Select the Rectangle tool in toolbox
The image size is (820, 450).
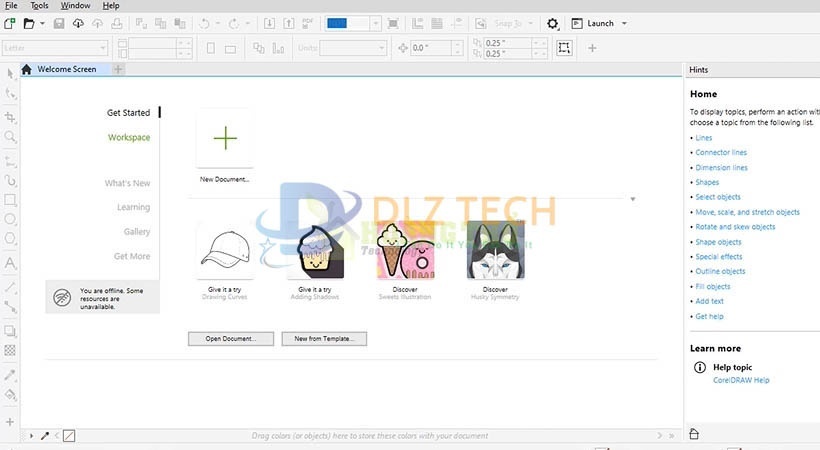click(x=11, y=199)
